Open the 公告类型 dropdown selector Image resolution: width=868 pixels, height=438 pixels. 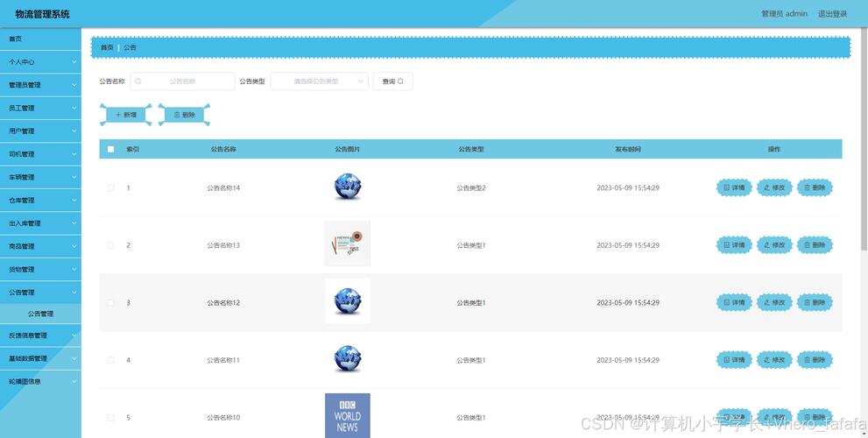click(x=319, y=81)
